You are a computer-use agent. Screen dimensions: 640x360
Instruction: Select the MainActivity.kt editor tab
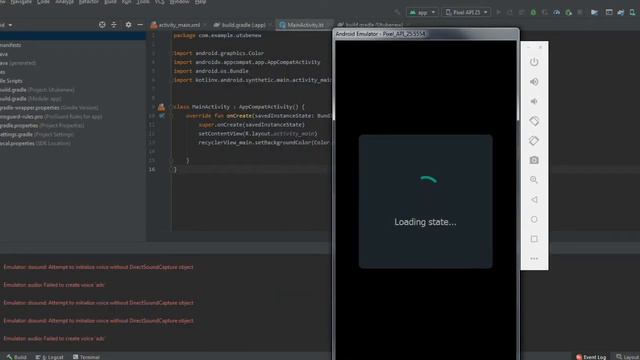point(303,25)
